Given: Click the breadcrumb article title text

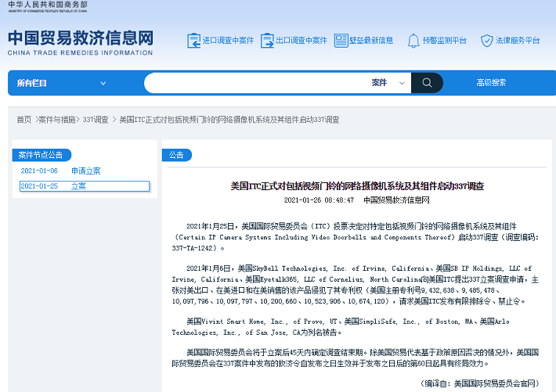Looking at the screenshot, I should (229, 120).
